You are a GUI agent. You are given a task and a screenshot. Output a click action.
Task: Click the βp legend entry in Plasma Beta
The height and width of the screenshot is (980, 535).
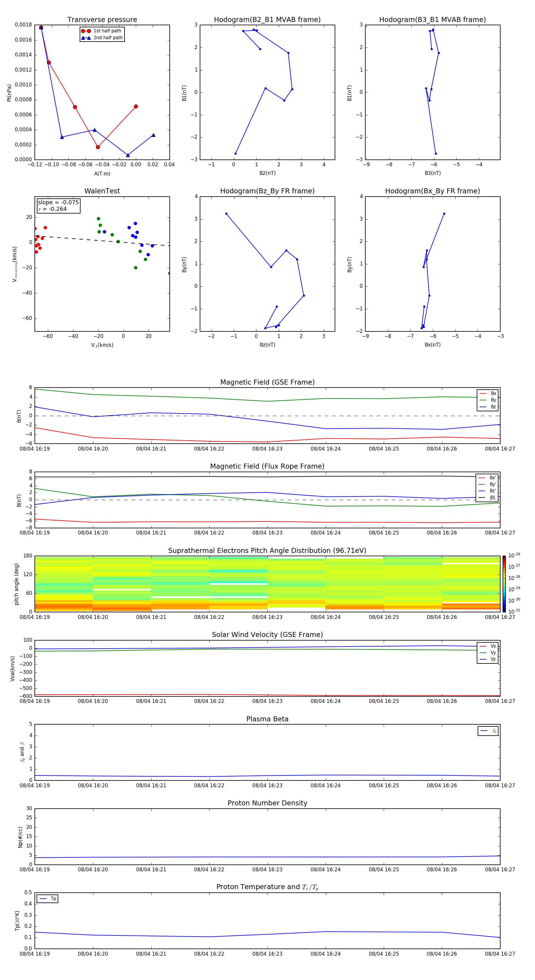point(488,731)
